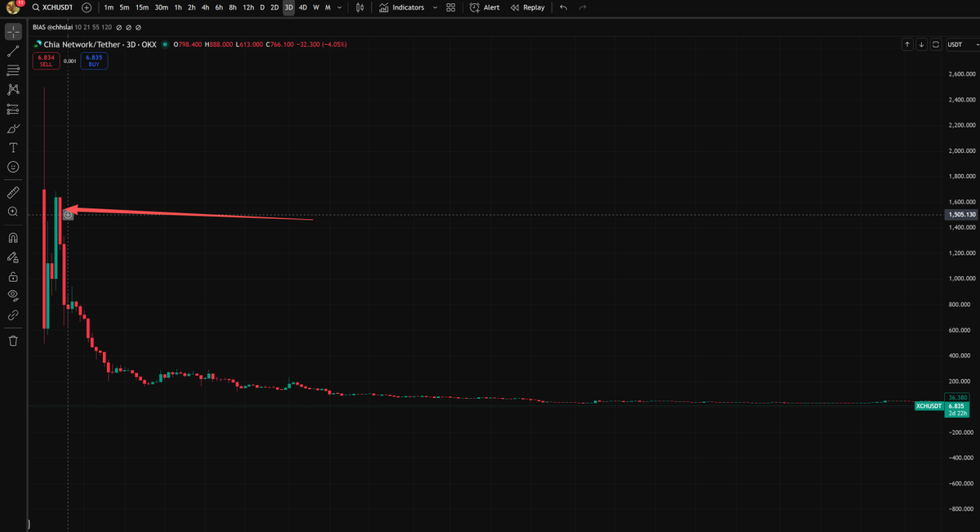Expand the favorite indicators dropdown arrow
The width and height of the screenshot is (980, 532).
[x=434, y=7]
